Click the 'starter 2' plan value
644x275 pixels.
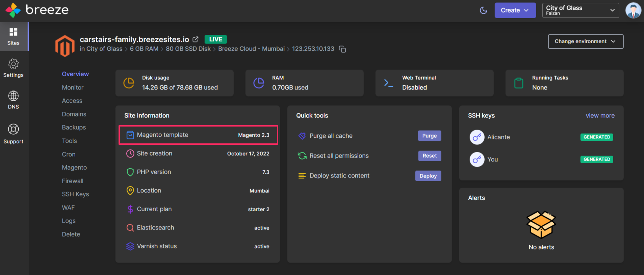259,209
